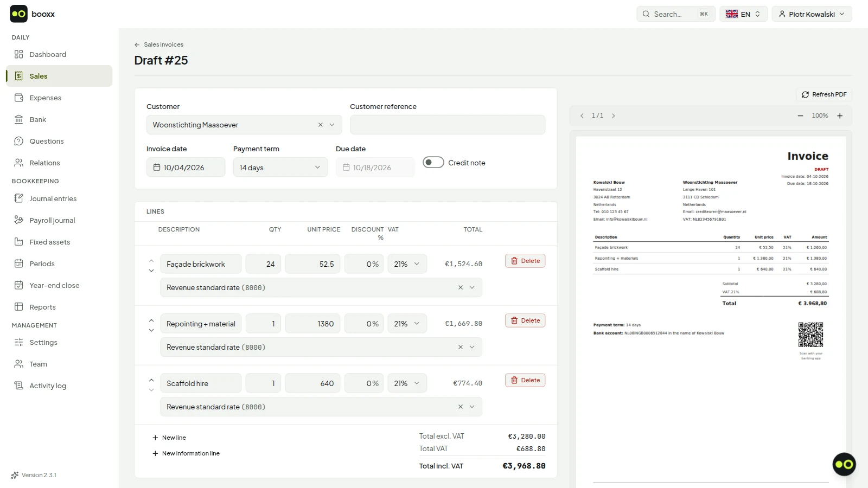Delete the Repointing + material line
Image resolution: width=868 pixels, height=488 pixels.
point(525,320)
